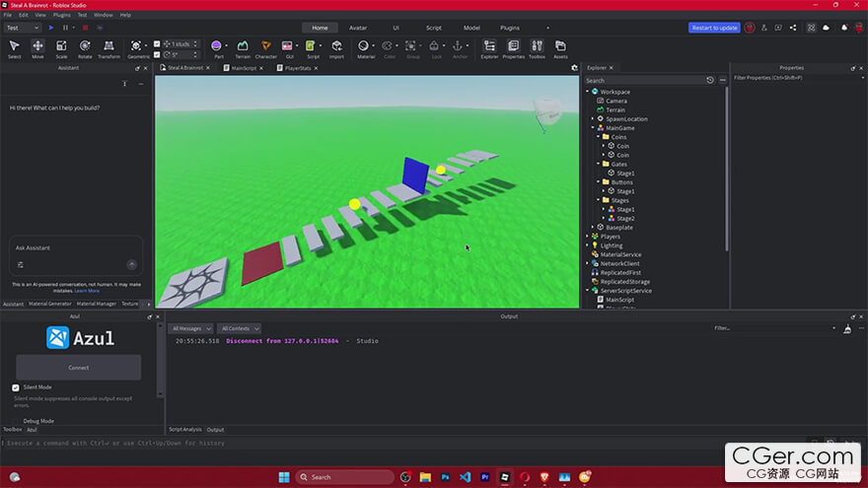Click the Azul Connect button
This screenshot has height=488, width=868.
click(79, 368)
